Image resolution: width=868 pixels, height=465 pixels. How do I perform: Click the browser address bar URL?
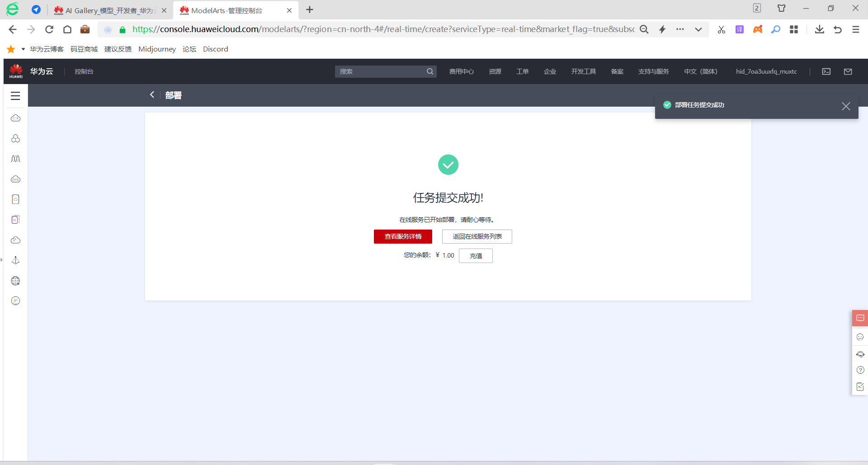click(x=383, y=29)
